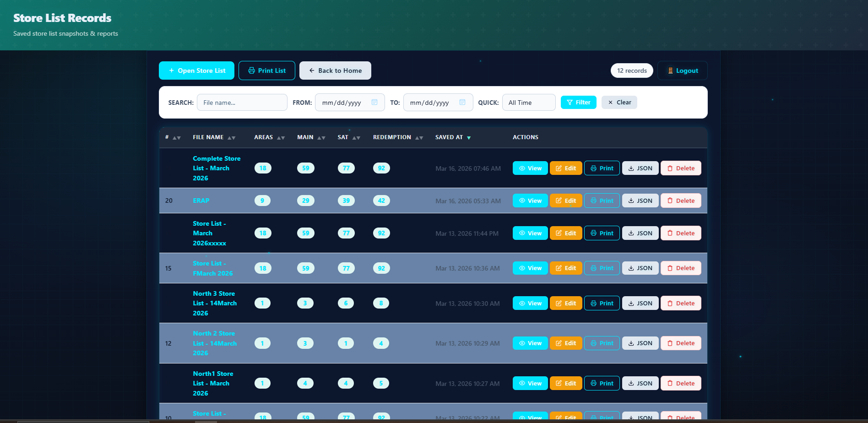Download JSON for North 3 Store List
Viewport: 868px width, 423px height.
point(640,303)
